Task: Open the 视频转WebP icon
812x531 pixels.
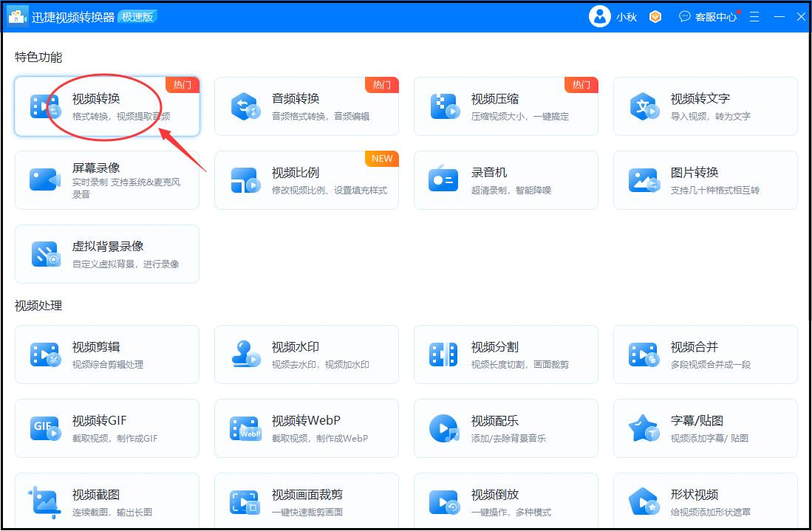Action: 245,428
